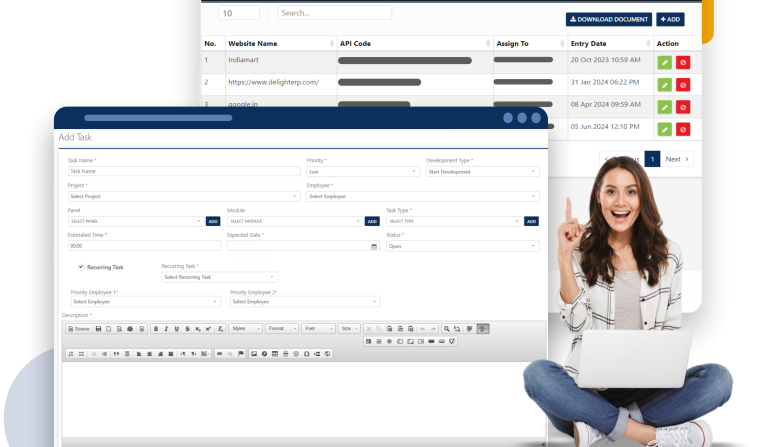Open the Status dropdown showing Open
The height and width of the screenshot is (447, 770).
pyautogui.click(x=463, y=246)
